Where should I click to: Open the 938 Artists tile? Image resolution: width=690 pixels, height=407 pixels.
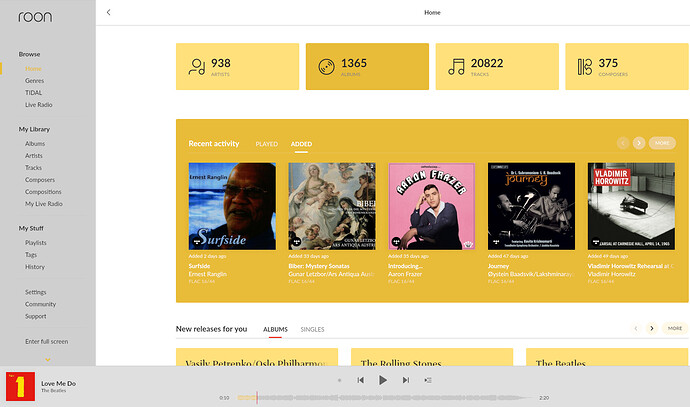tap(238, 66)
